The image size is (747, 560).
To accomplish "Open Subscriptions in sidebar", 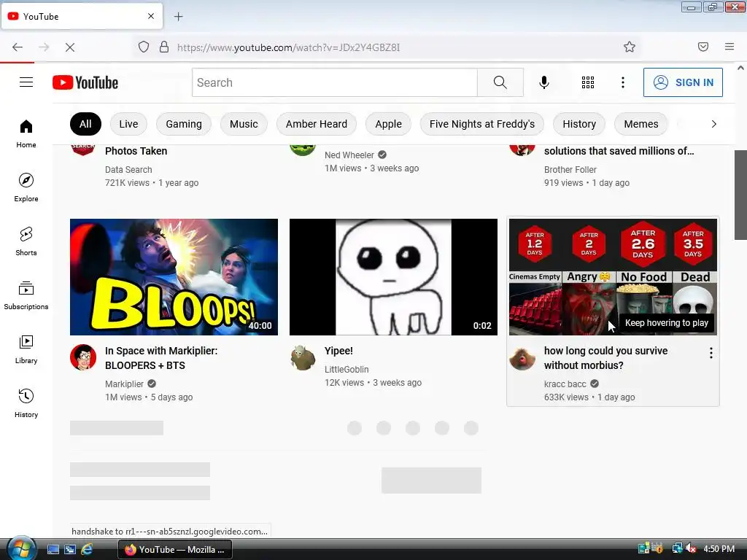I will pos(26,296).
